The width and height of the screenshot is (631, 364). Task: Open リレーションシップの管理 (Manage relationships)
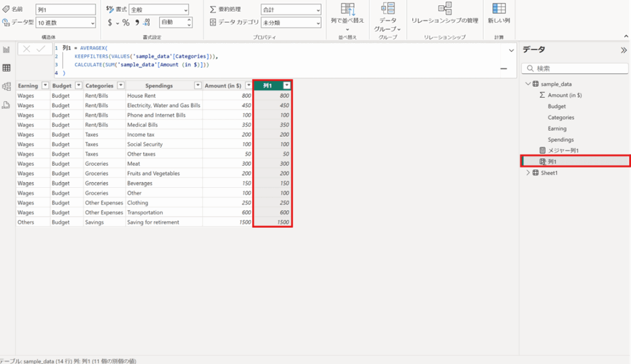point(444,13)
